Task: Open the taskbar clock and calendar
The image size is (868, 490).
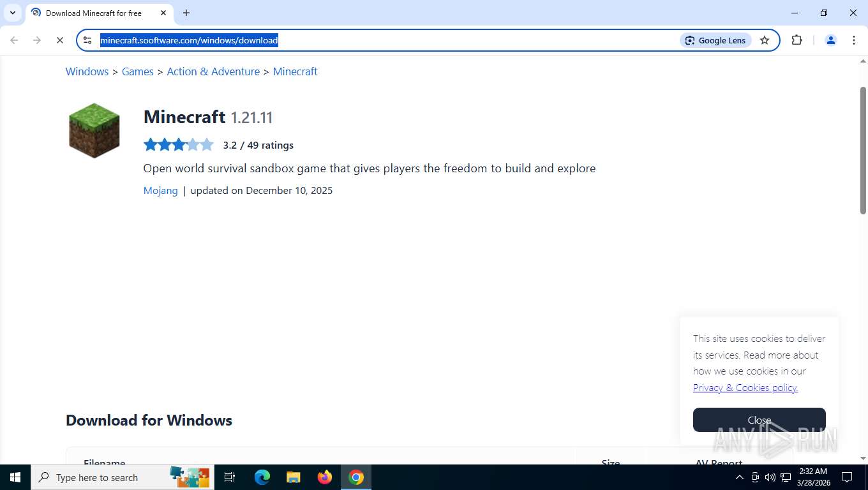Action: pyautogui.click(x=812, y=477)
